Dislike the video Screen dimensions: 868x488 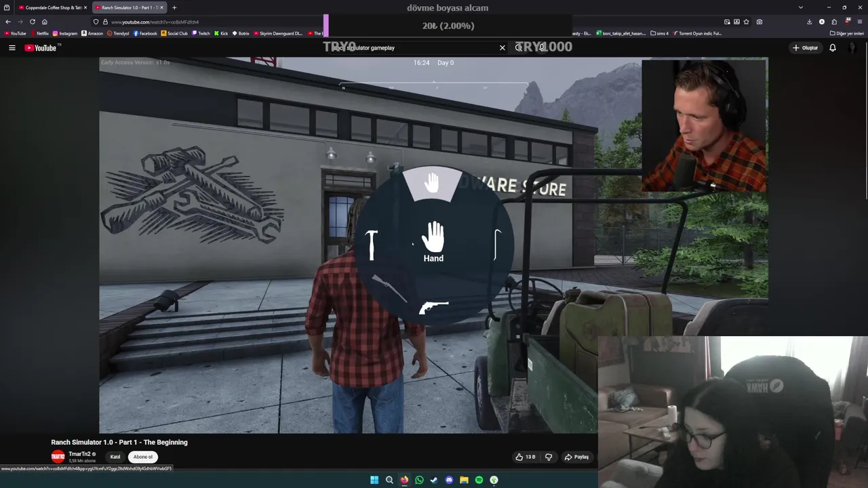(549, 457)
